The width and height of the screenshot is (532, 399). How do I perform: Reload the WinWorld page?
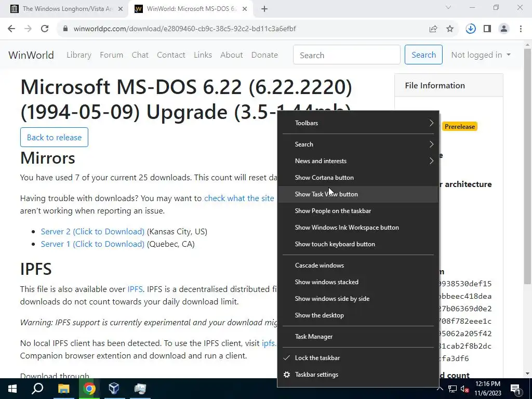[x=45, y=29]
